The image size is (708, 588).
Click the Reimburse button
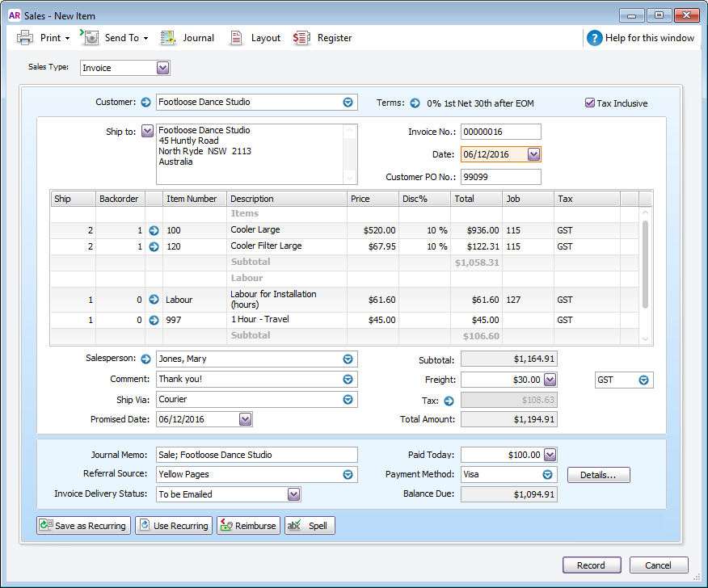[248, 525]
